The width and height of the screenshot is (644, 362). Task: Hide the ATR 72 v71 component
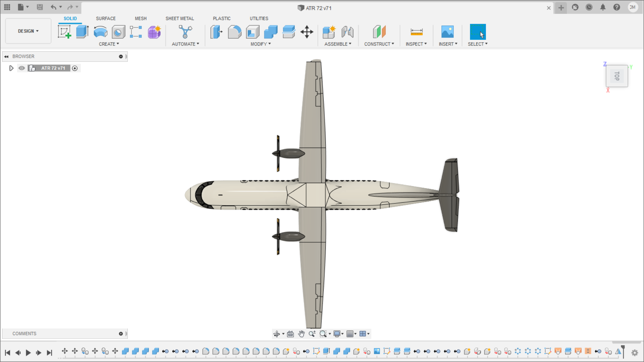pyautogui.click(x=22, y=68)
